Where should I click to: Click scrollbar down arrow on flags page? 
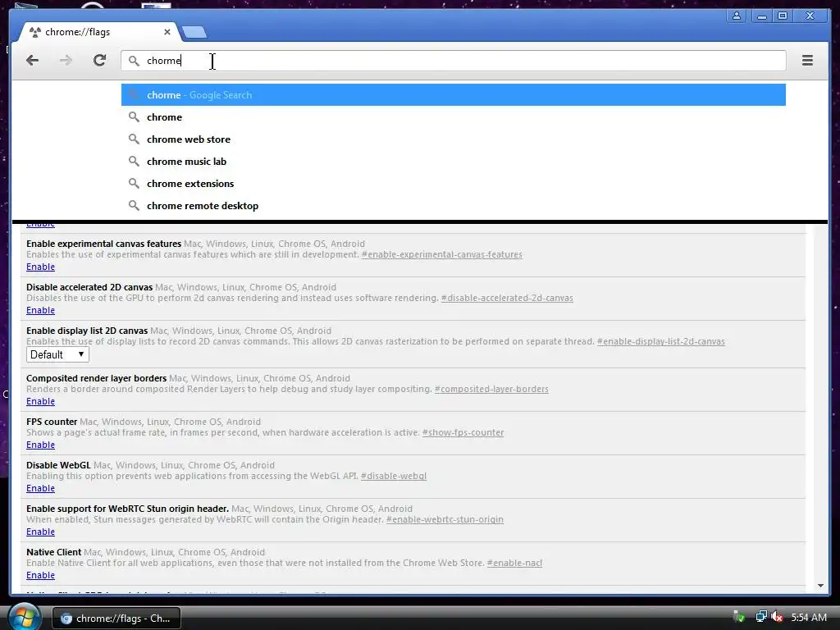click(820, 586)
